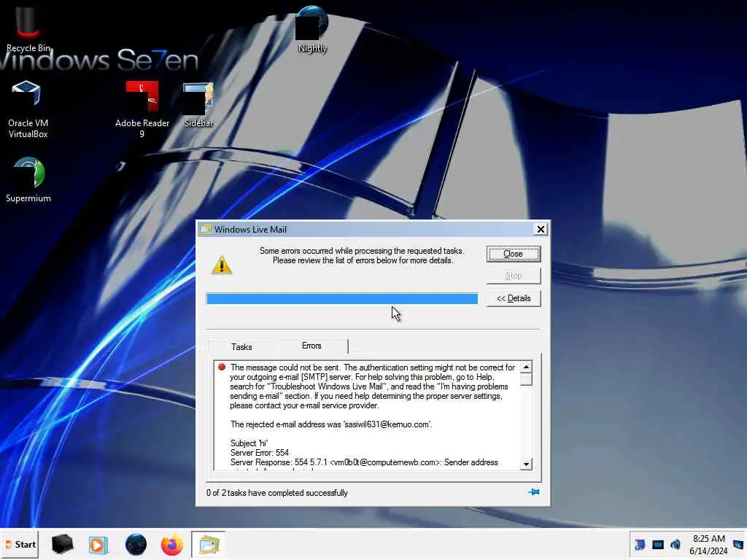The image size is (747, 560).
Task: Click the scroll down arrow in error list
Action: click(526, 464)
